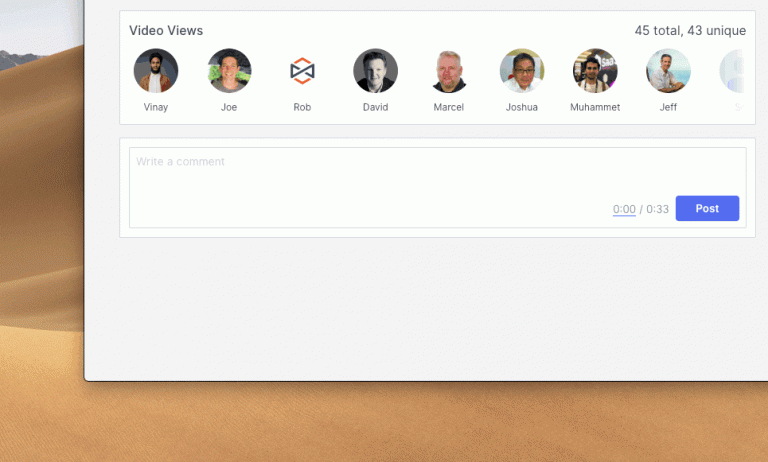The image size is (768, 462).
Task: Click the underlined 0:00 timestamp
Action: pos(624,209)
